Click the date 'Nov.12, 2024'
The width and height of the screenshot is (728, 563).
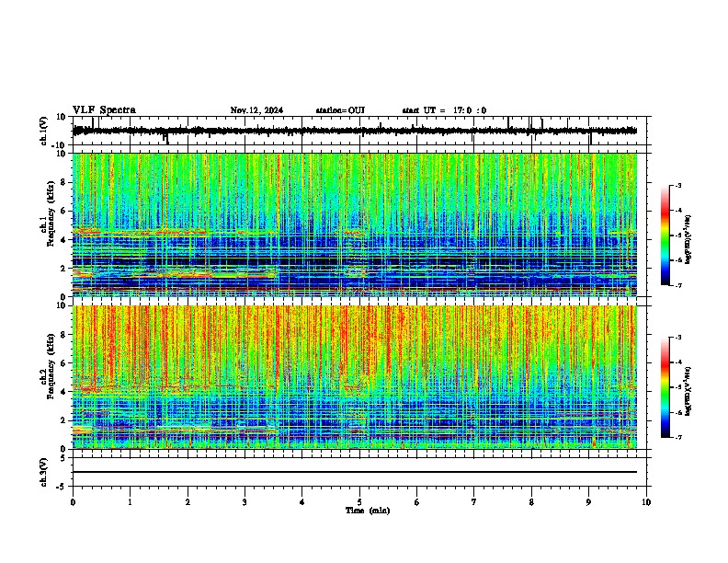click(256, 110)
